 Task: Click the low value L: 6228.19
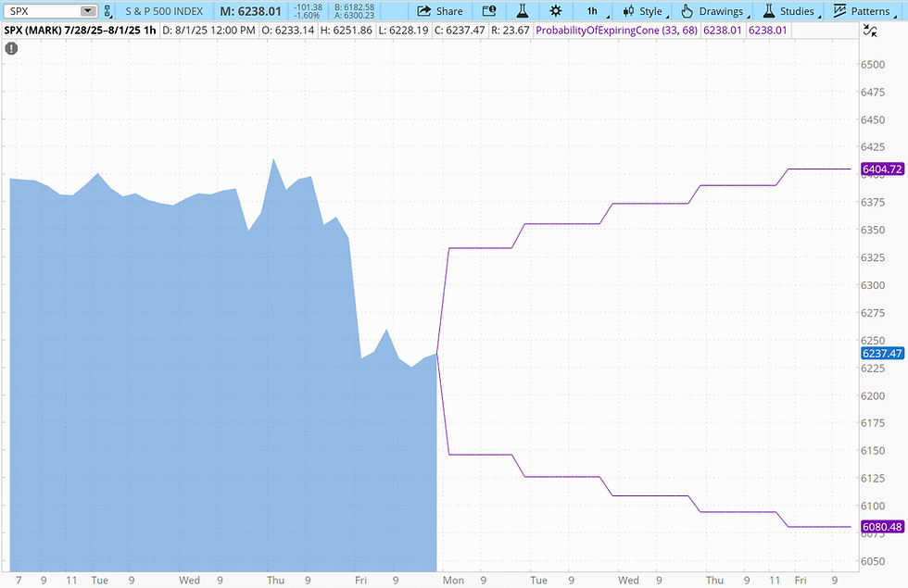(404, 30)
